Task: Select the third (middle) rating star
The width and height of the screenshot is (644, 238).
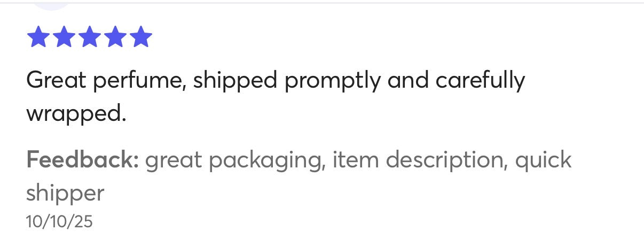Action: click(89, 37)
